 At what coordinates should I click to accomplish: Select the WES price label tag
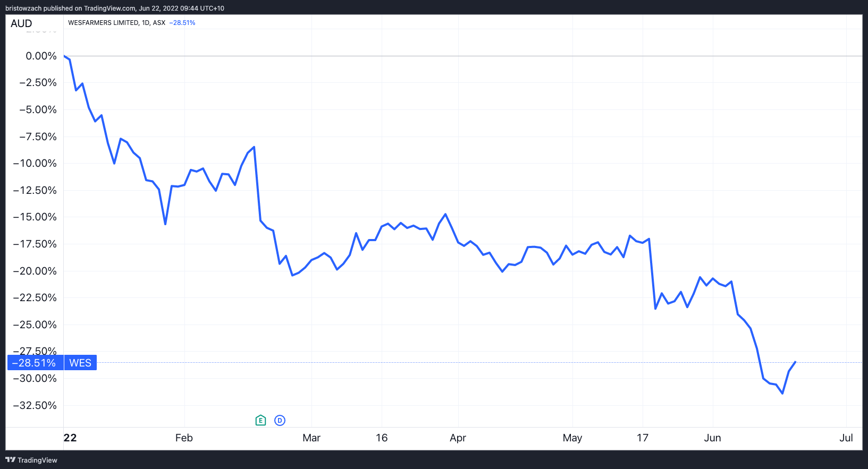[80, 363]
